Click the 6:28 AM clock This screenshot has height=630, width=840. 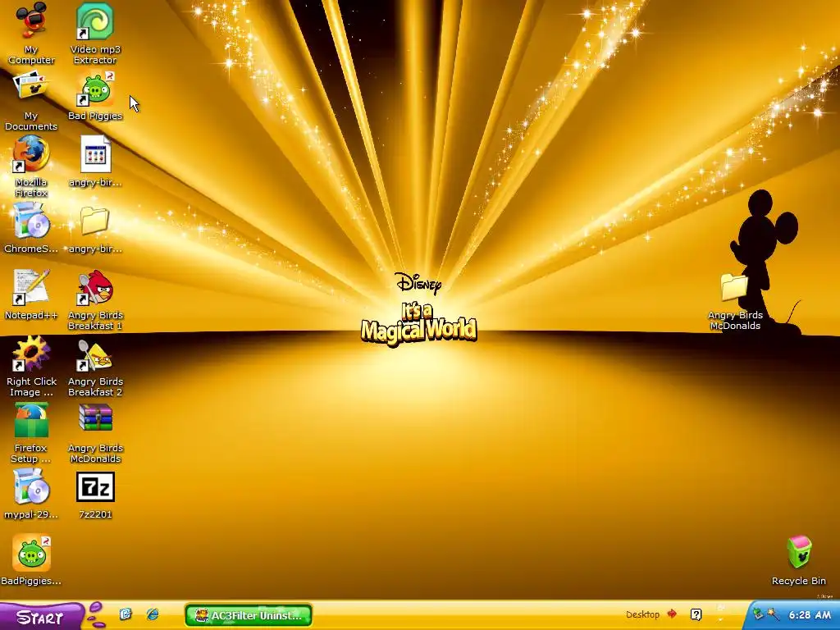[x=810, y=615]
